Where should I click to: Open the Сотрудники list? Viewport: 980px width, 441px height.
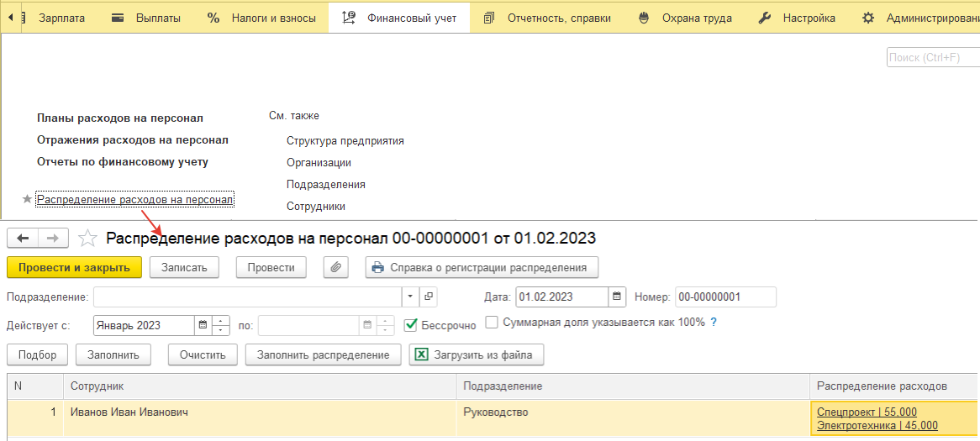point(316,206)
